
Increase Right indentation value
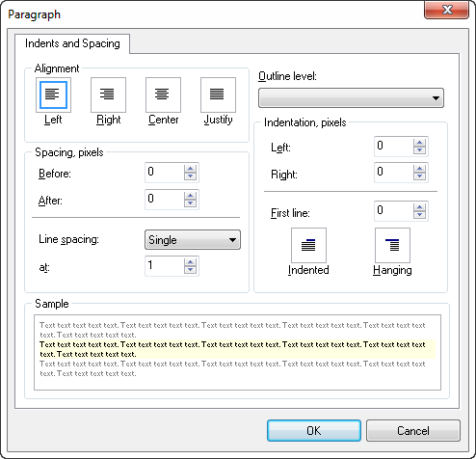click(419, 169)
